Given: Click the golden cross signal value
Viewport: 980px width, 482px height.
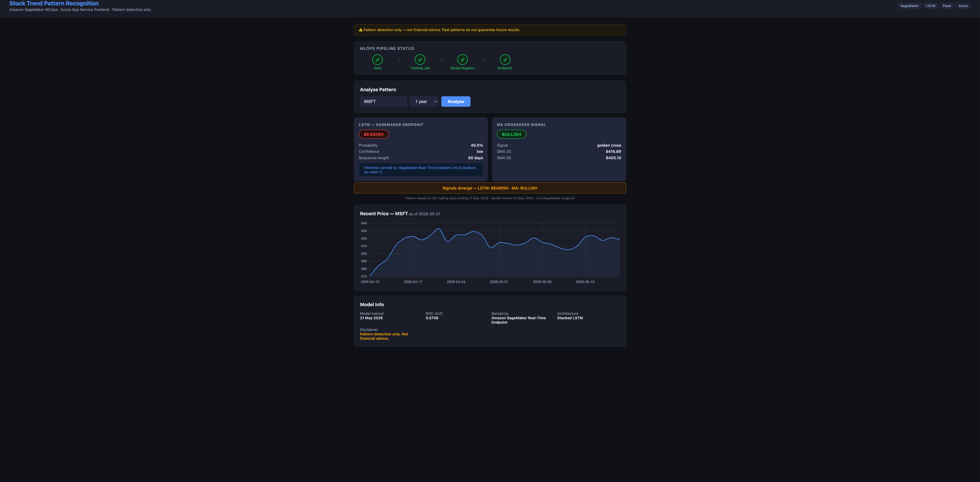Looking at the screenshot, I should pos(609,145).
